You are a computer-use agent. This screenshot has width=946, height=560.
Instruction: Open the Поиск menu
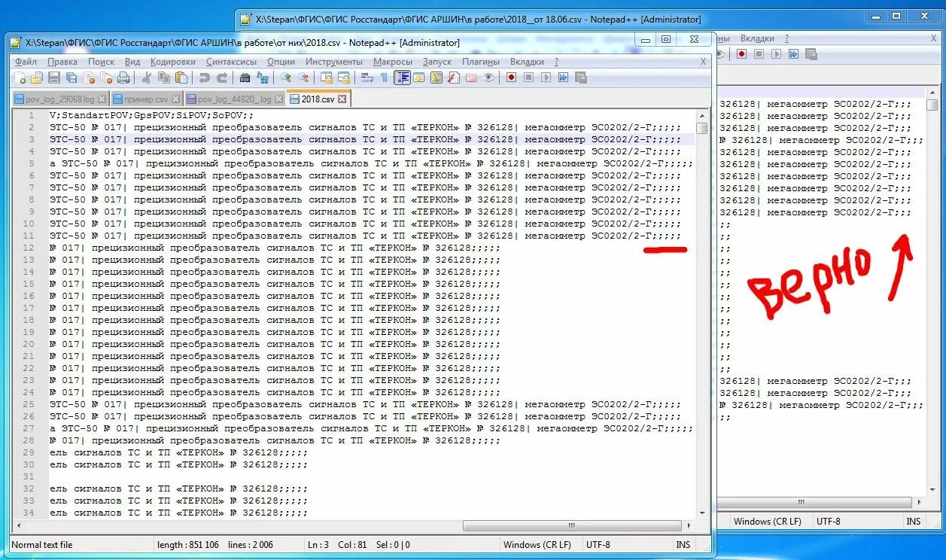point(101,62)
